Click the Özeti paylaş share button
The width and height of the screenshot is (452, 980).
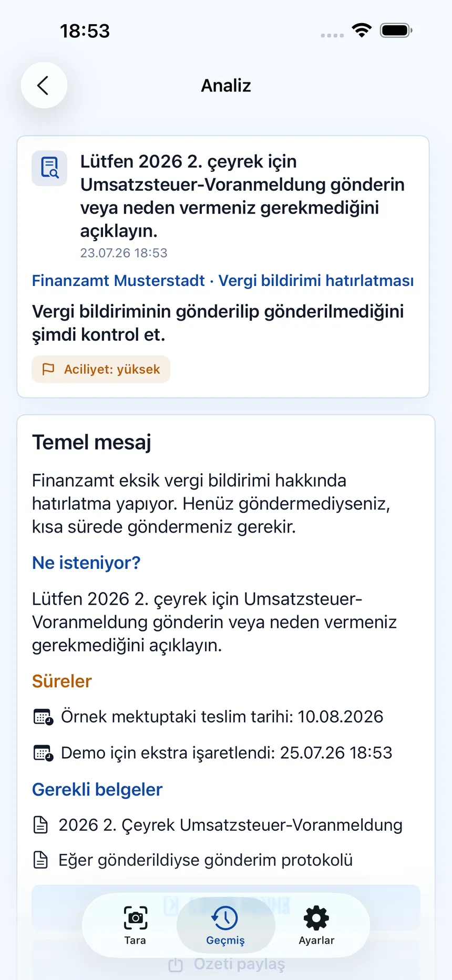(226, 964)
